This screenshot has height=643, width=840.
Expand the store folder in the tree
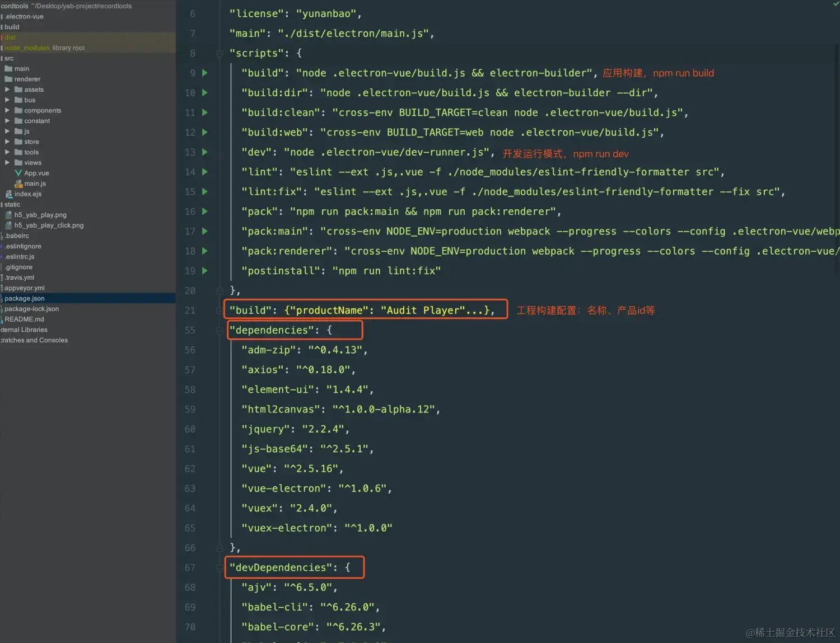point(7,142)
